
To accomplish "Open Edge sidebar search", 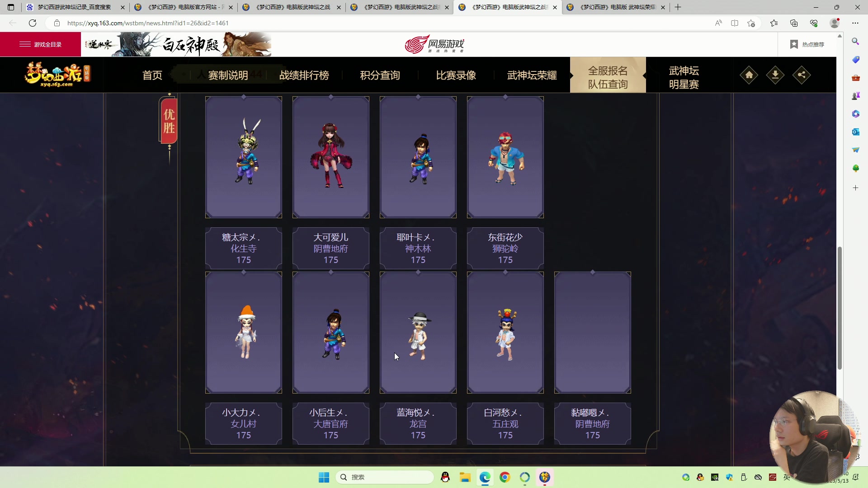I will [x=855, y=42].
